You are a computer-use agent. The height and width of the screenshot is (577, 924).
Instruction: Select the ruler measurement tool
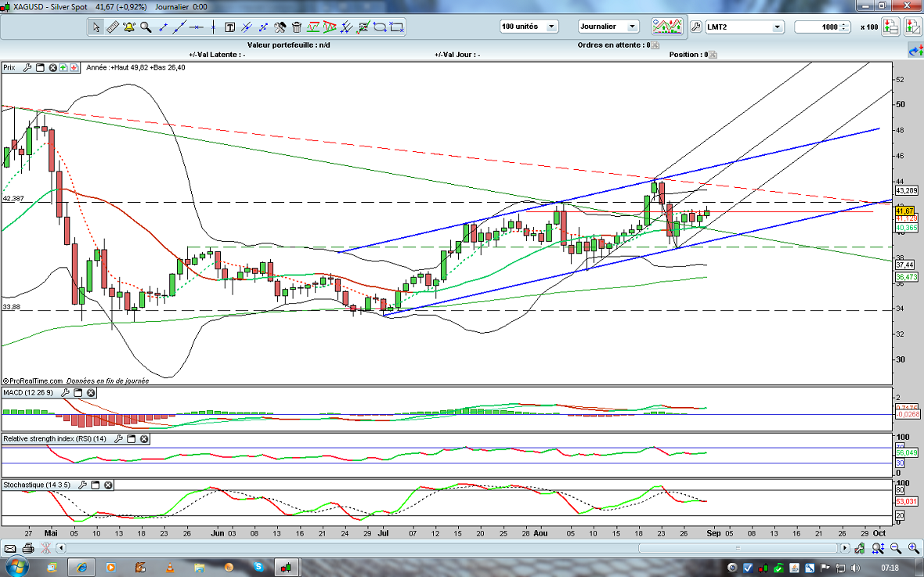[112, 27]
